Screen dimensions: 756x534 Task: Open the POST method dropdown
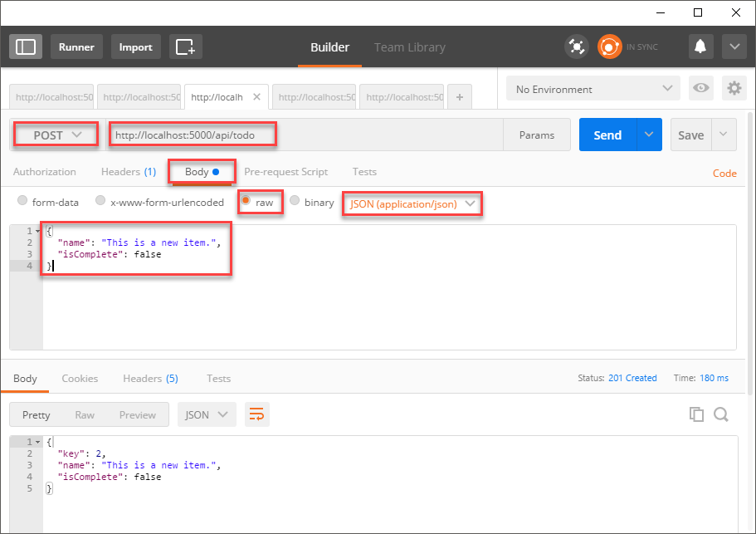click(56, 135)
